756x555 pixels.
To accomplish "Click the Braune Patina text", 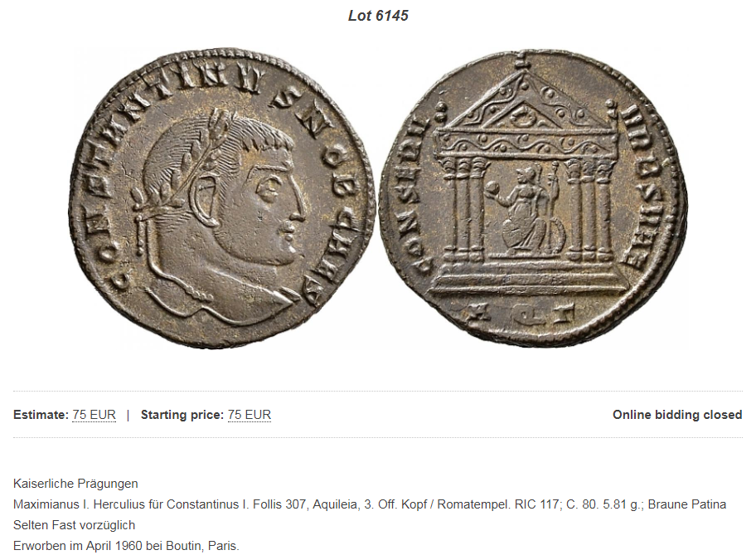I will 687,504.
